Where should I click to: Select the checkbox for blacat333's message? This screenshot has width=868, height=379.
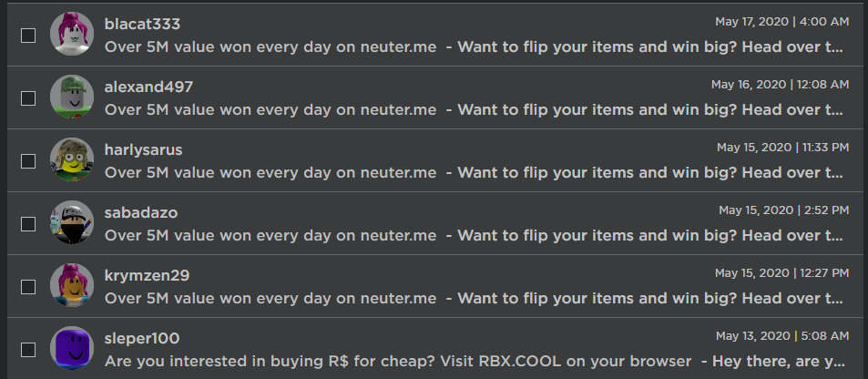(x=28, y=35)
